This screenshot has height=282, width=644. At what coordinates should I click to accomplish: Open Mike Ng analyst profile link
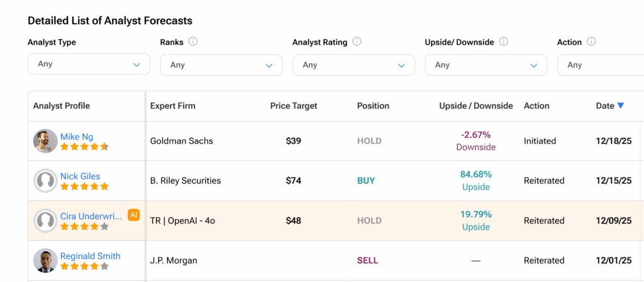pyautogui.click(x=75, y=136)
